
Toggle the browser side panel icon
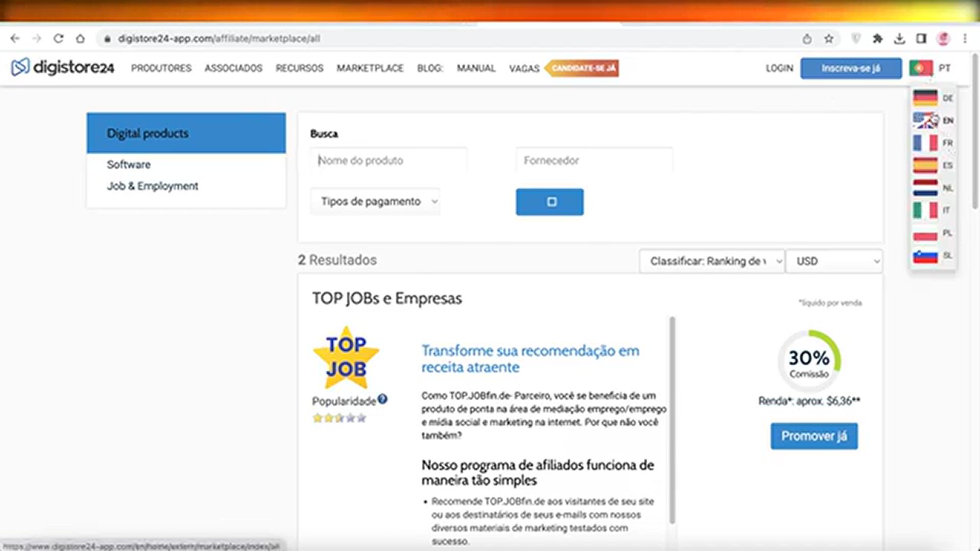click(x=921, y=39)
